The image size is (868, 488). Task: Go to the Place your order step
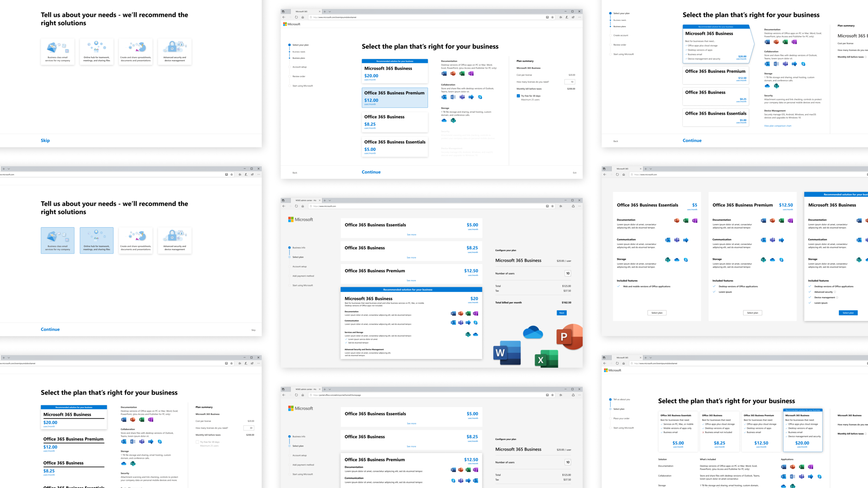point(621,418)
